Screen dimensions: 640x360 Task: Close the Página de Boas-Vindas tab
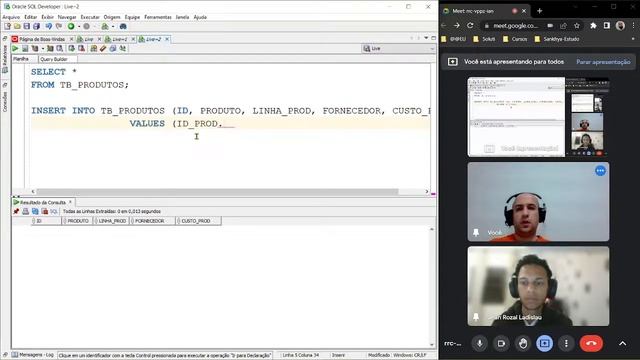click(71, 39)
